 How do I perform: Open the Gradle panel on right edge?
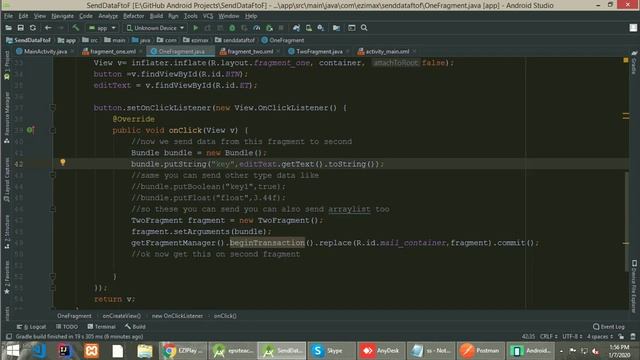click(634, 63)
